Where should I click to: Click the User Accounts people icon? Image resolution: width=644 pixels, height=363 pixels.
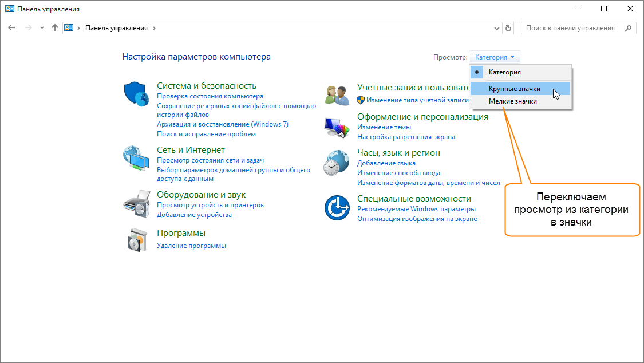(x=337, y=94)
